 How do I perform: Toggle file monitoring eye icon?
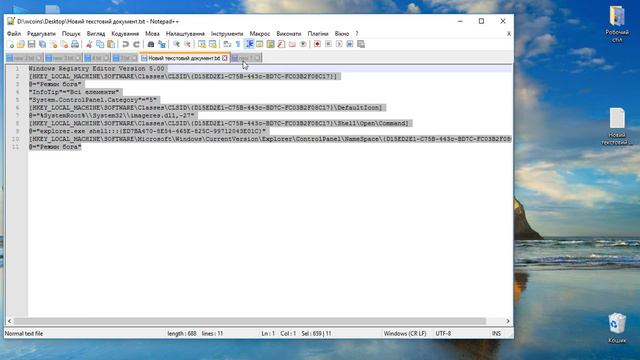click(303, 44)
